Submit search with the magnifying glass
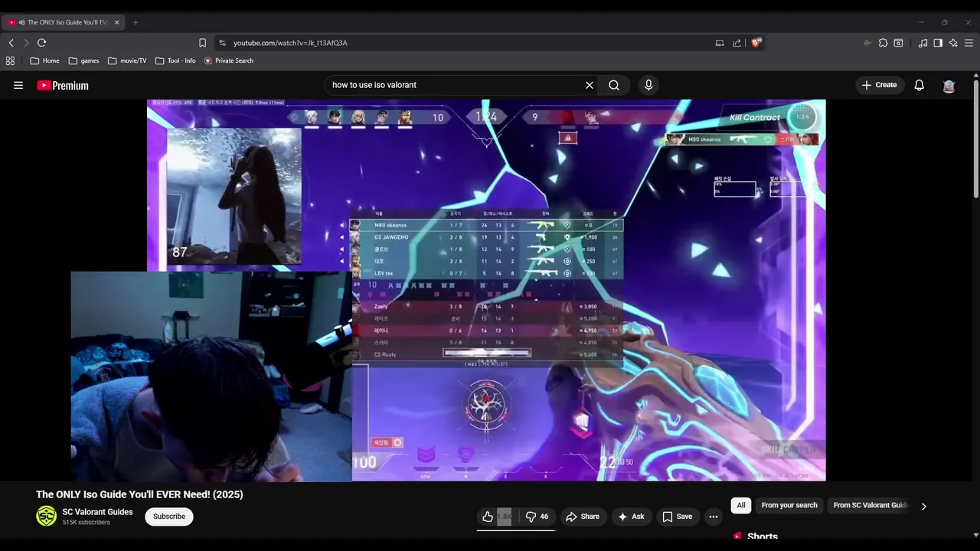The width and height of the screenshot is (980, 551). pyautogui.click(x=614, y=85)
